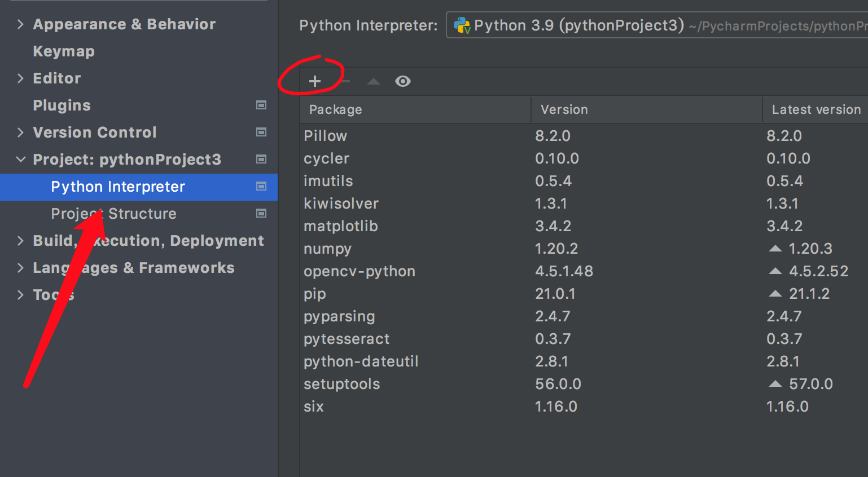Click the upgrade arrow next to opencv-python 4.5.2.52
868x477 pixels.
[x=775, y=271]
